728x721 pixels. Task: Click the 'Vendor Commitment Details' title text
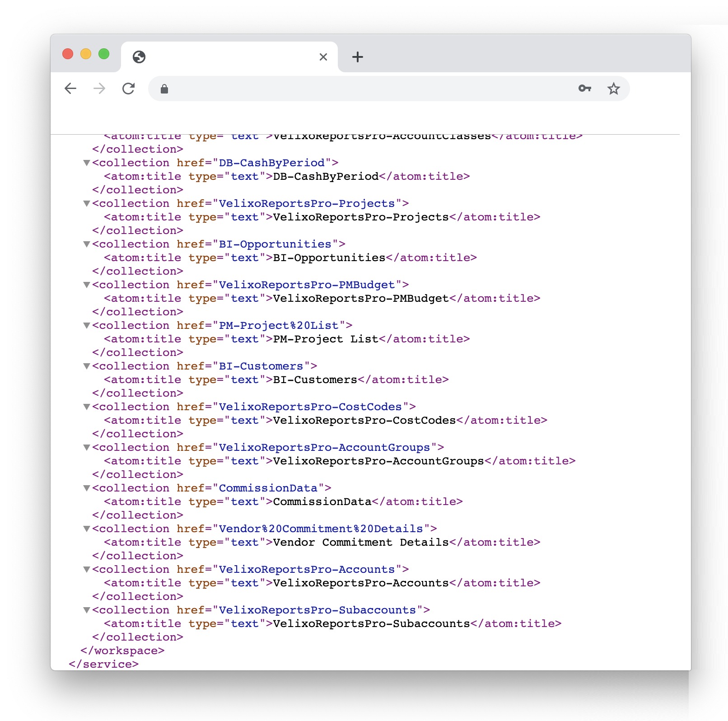(361, 542)
